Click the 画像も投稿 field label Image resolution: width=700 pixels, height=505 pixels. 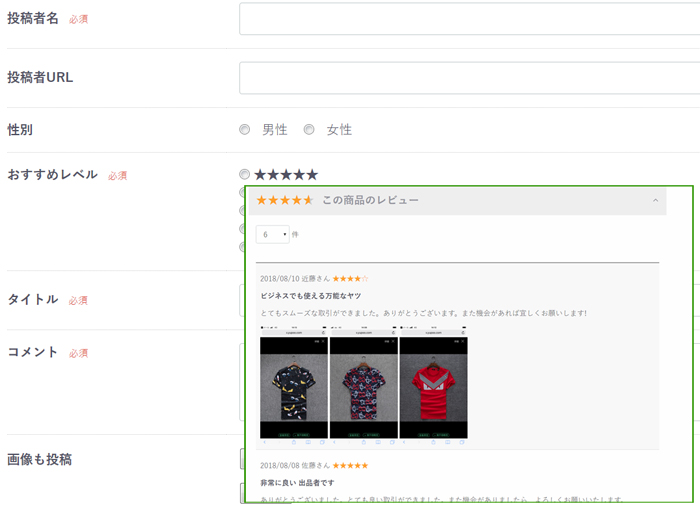(x=39, y=459)
